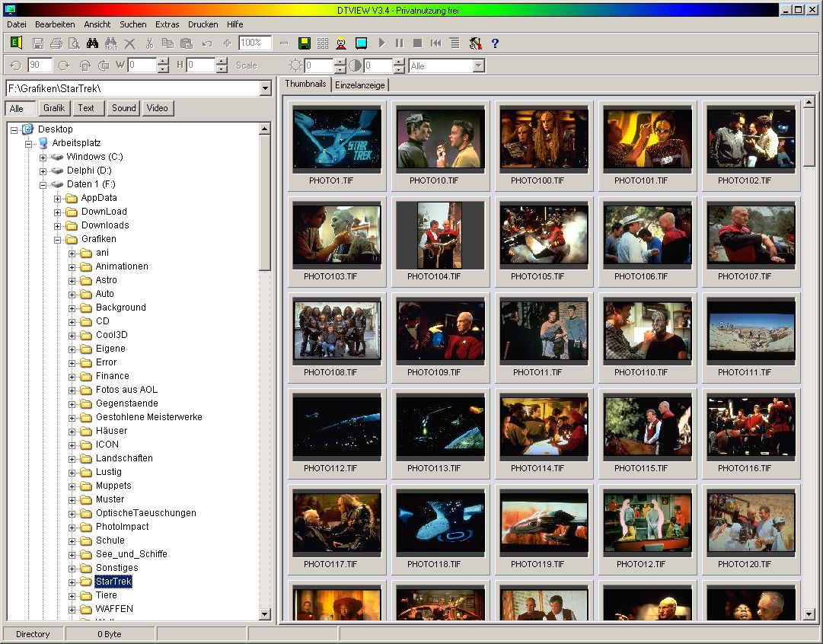Collapse the Daten 1 (F:) drive node
Viewport: 823px width, 644px height.
click(43, 185)
